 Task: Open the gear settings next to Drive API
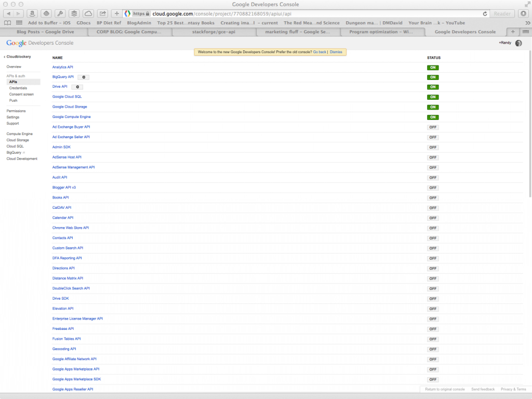tap(77, 87)
